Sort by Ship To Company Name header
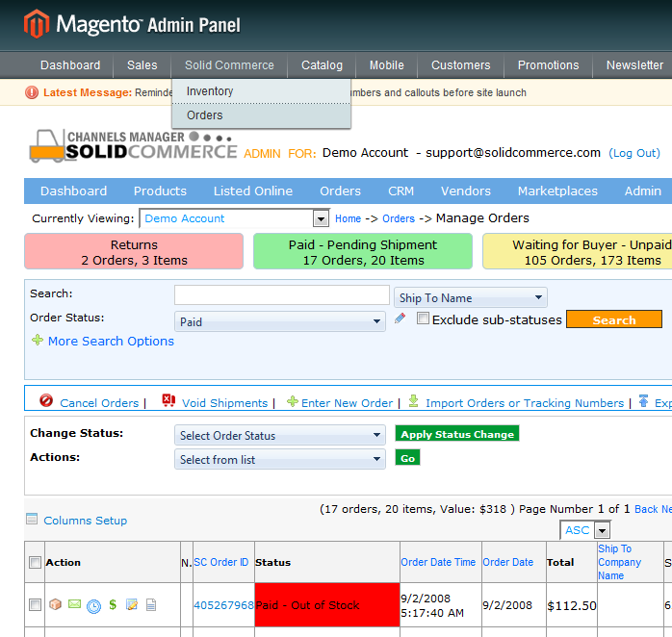672x637 pixels. [619, 562]
